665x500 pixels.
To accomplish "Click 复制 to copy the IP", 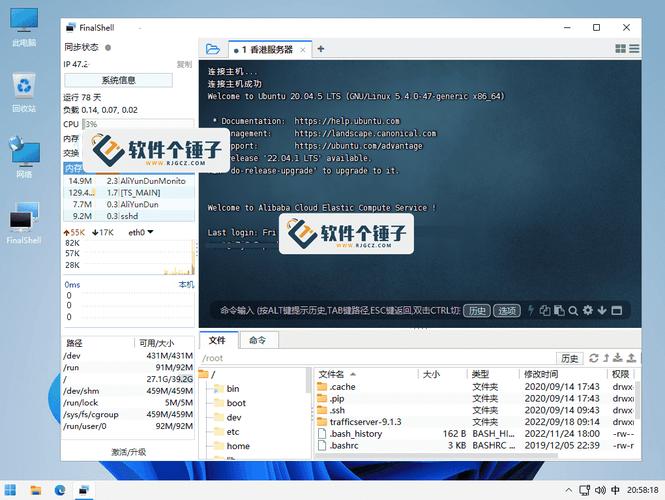I will click(x=184, y=64).
